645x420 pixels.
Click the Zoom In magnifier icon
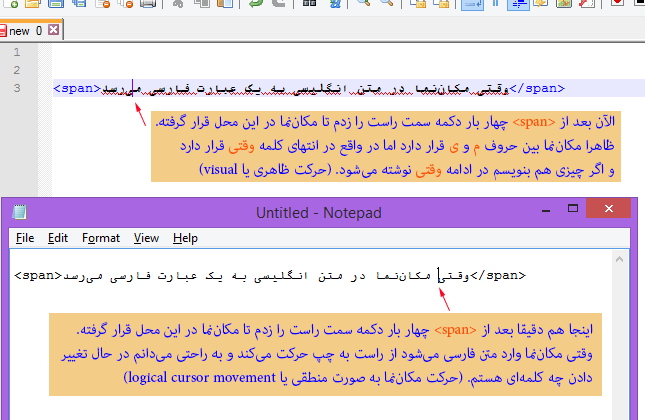364,3
